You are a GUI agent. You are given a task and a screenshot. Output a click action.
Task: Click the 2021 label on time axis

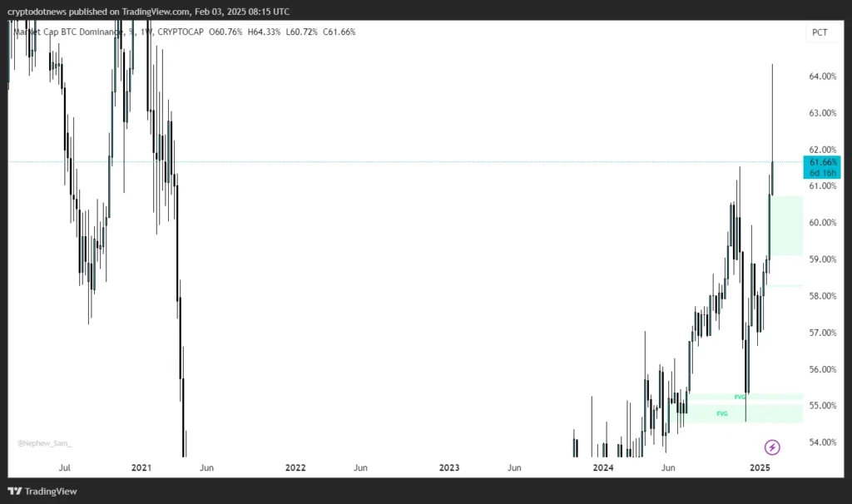(141, 468)
